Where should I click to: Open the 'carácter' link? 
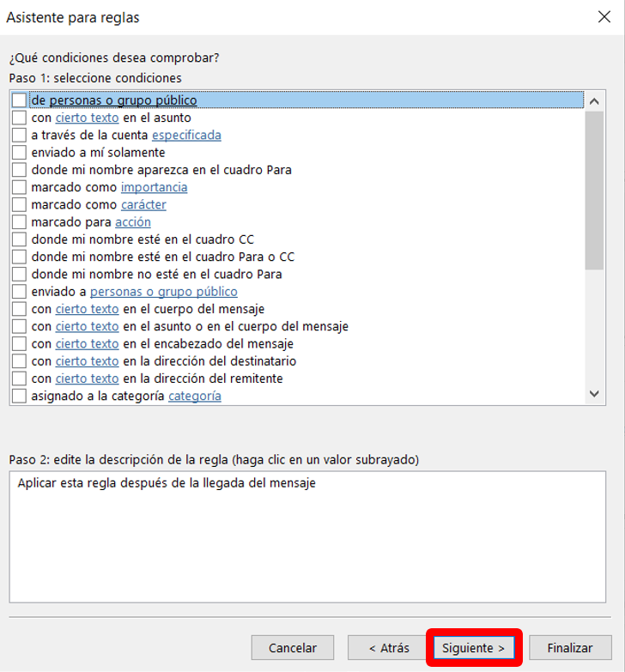click(143, 205)
